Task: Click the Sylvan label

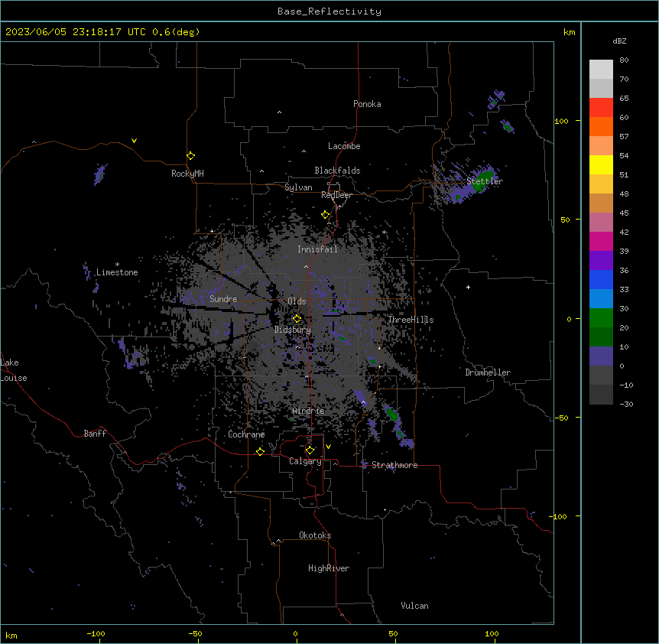Action: click(298, 187)
